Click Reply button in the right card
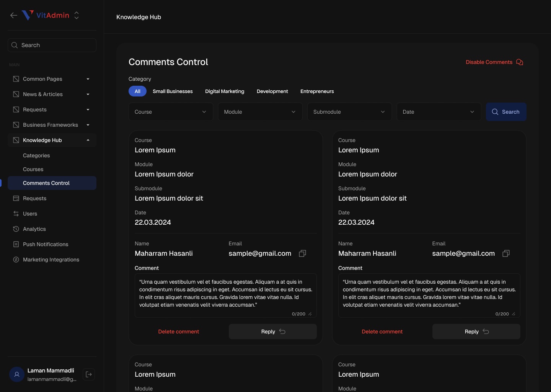 click(x=476, y=332)
